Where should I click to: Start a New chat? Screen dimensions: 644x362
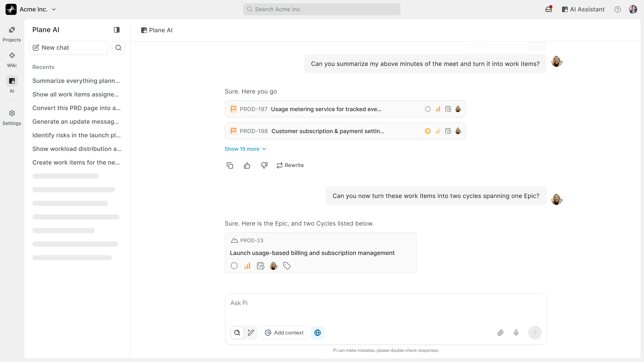(68, 47)
